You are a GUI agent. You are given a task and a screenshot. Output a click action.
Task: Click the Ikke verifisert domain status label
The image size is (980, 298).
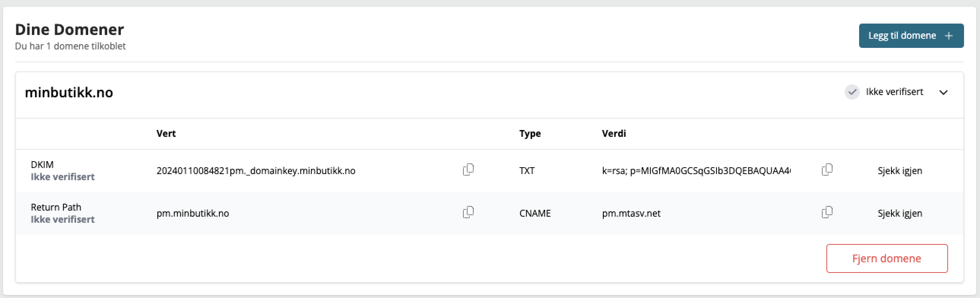coord(894,92)
